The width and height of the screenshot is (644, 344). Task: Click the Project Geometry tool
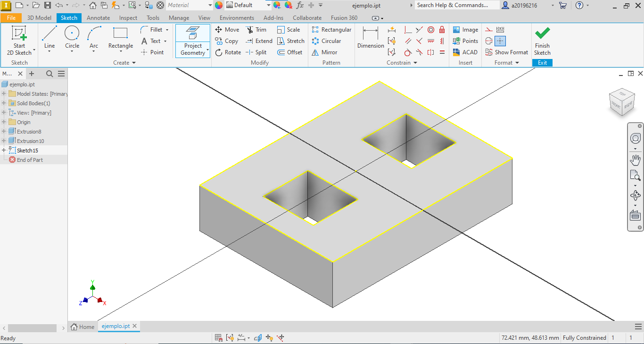(x=193, y=41)
